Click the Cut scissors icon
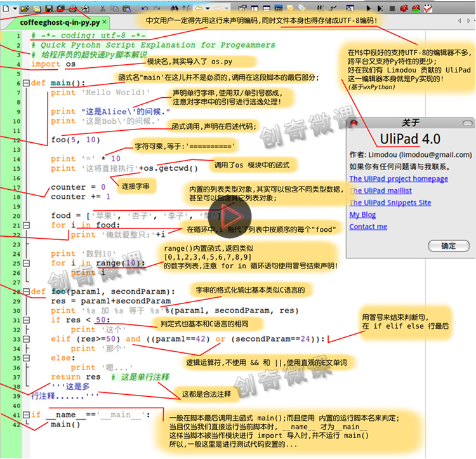 coord(103,8)
